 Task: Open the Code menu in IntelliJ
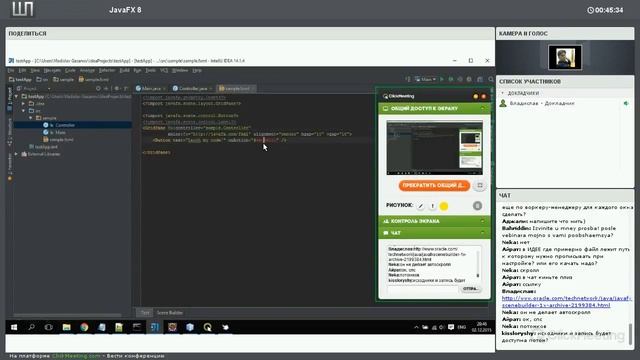[70, 71]
